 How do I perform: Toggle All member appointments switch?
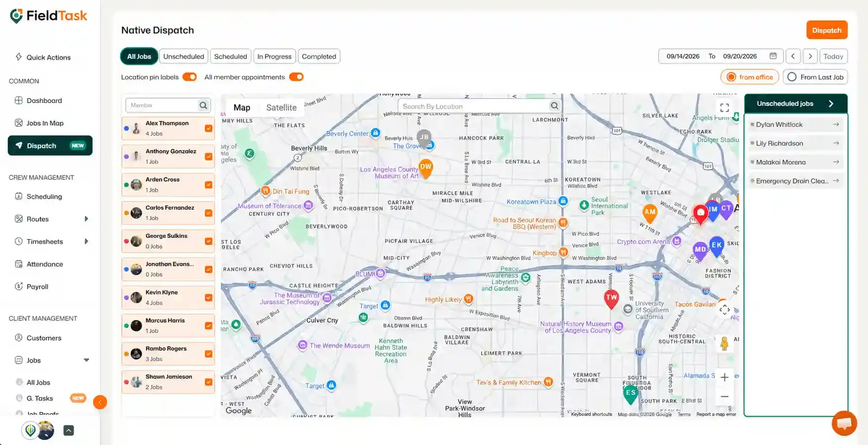tap(296, 77)
